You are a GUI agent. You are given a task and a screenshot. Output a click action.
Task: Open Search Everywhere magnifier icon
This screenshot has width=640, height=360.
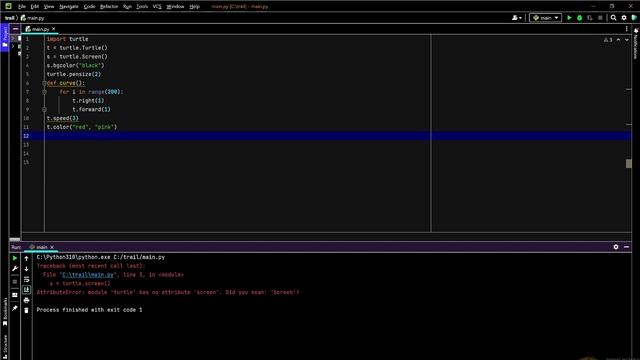pos(613,18)
